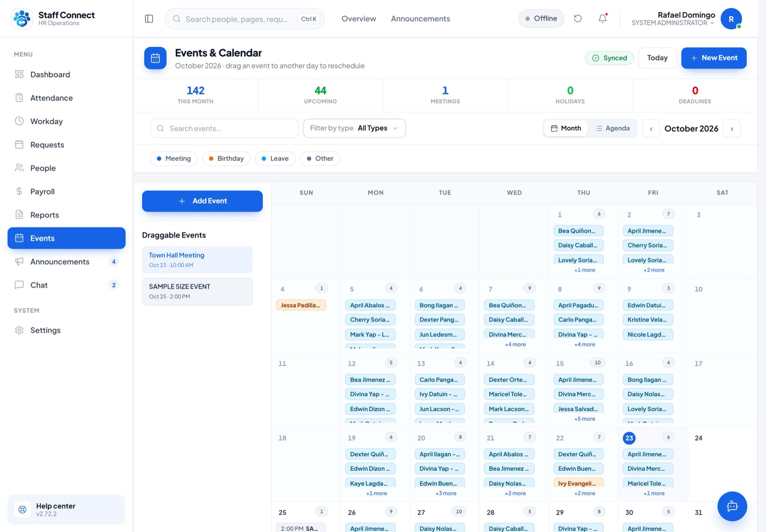
Task: Expand +5 more on Thursday 15
Action: pos(585,419)
